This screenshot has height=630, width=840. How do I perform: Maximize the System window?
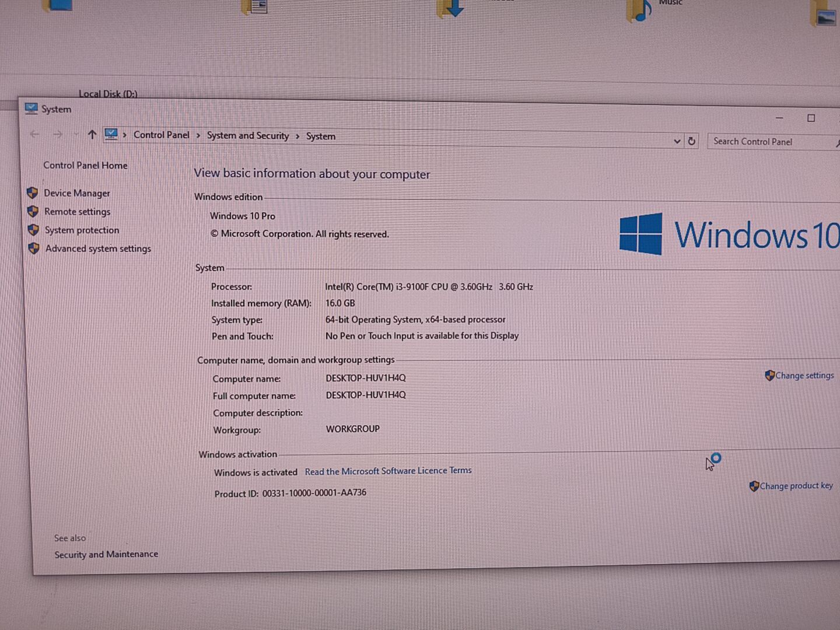pos(811,118)
